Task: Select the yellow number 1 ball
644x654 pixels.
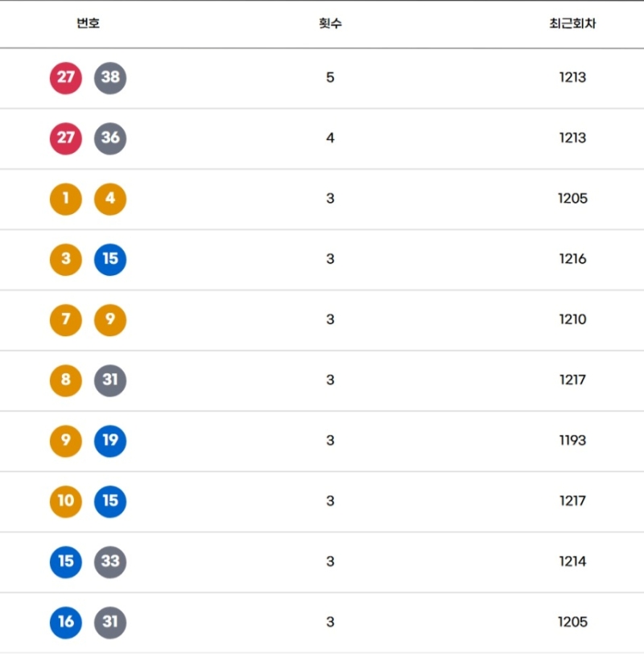Action: pyautogui.click(x=66, y=199)
